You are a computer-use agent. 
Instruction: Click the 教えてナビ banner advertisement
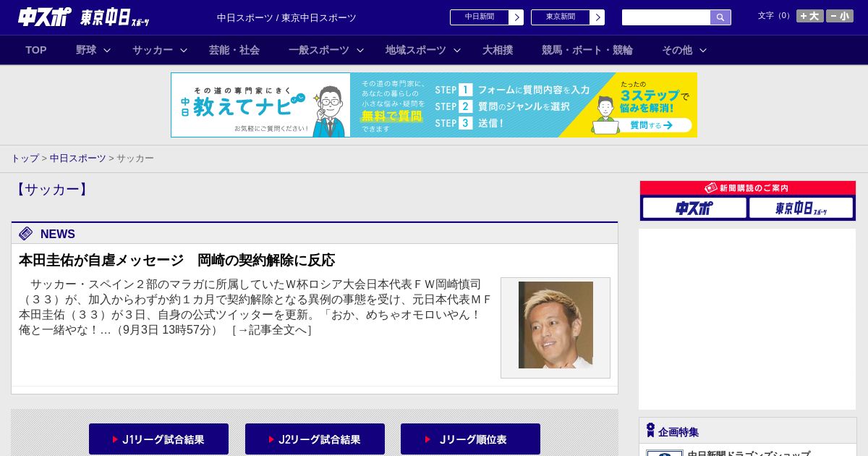(434, 105)
